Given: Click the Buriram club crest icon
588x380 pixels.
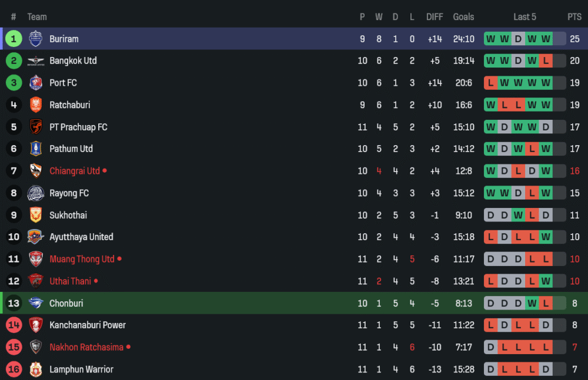Looking at the screenshot, I should pos(36,39).
